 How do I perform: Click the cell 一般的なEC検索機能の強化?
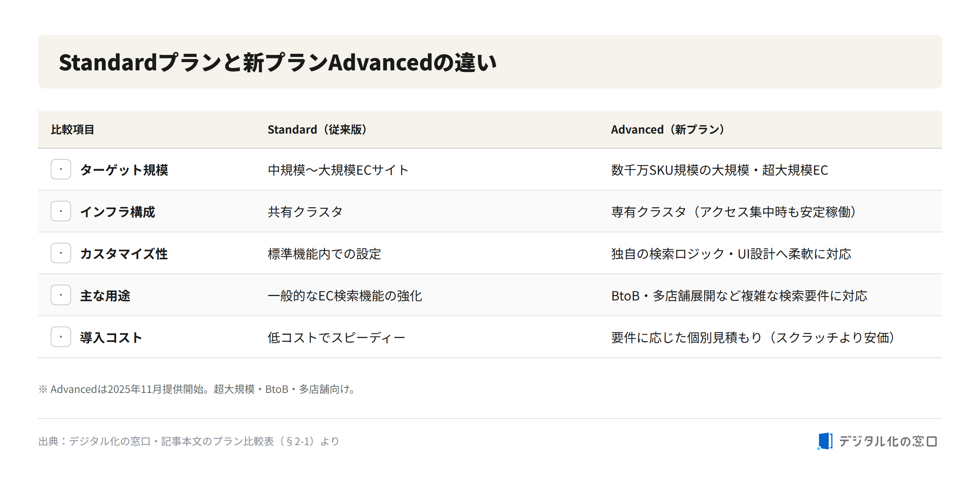click(345, 296)
